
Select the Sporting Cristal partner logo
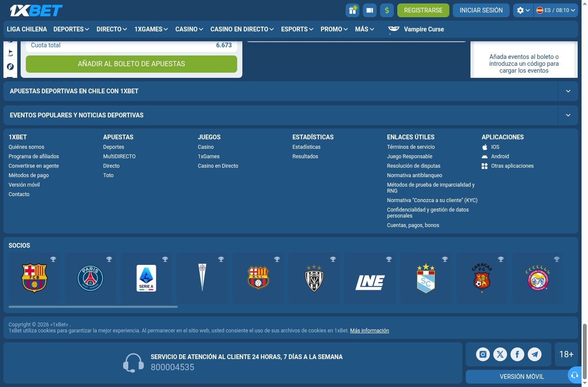[426, 278]
